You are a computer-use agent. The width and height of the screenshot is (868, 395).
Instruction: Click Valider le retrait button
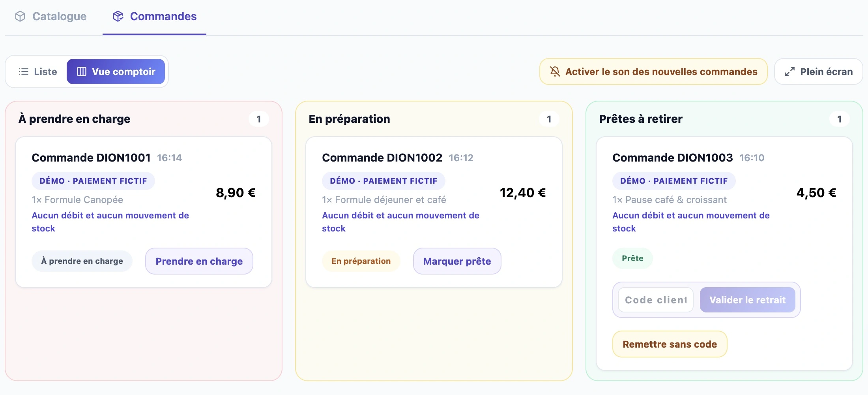point(748,300)
